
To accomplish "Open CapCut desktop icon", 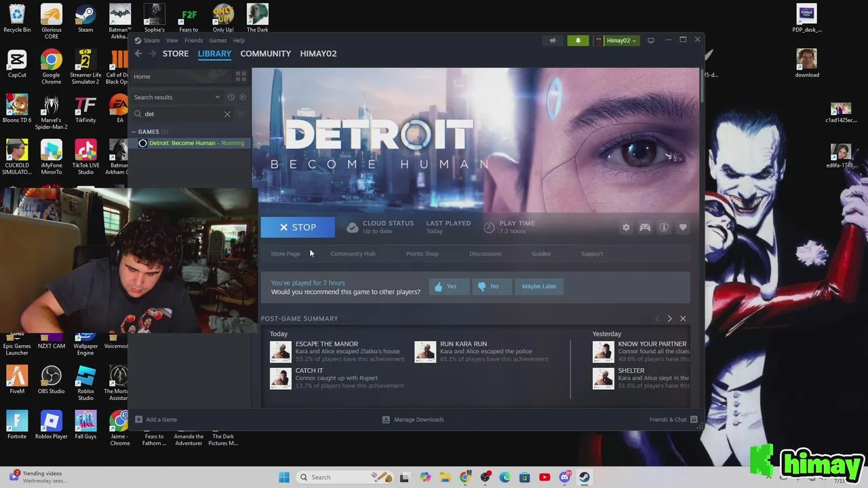I will click(x=17, y=64).
